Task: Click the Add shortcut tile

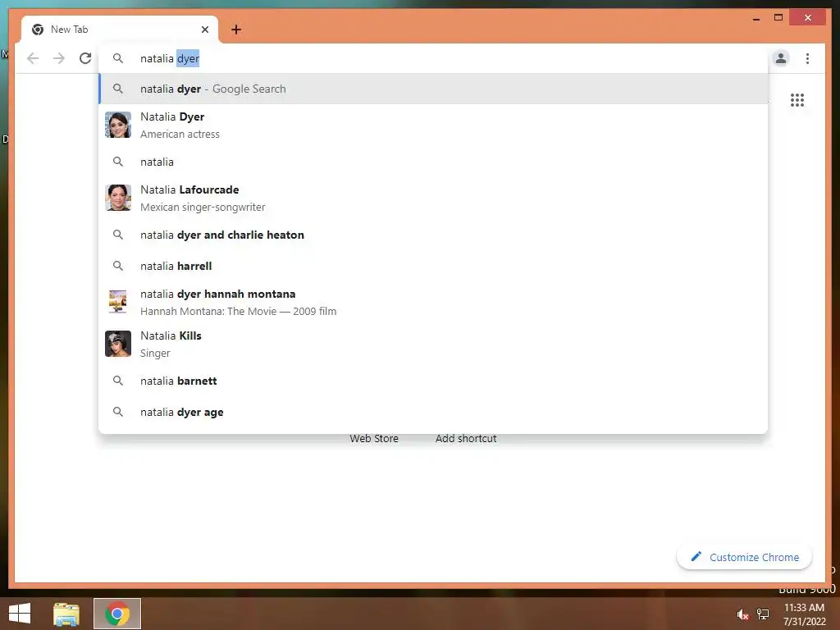Action: pos(466,439)
